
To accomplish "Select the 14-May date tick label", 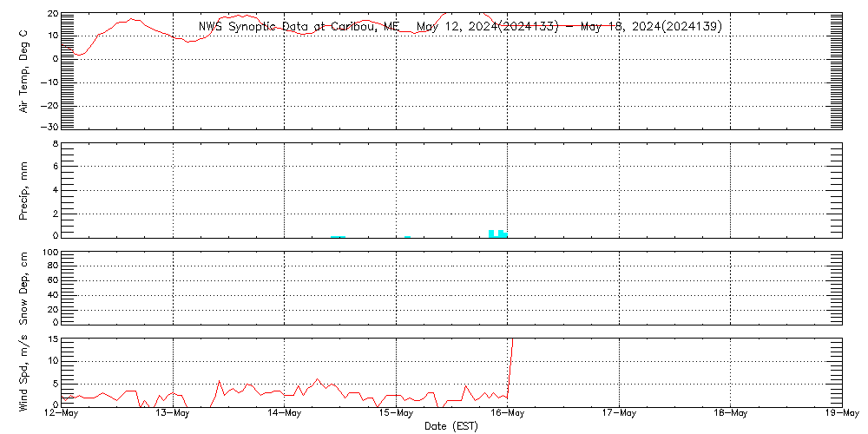I will pyautogui.click(x=284, y=414).
